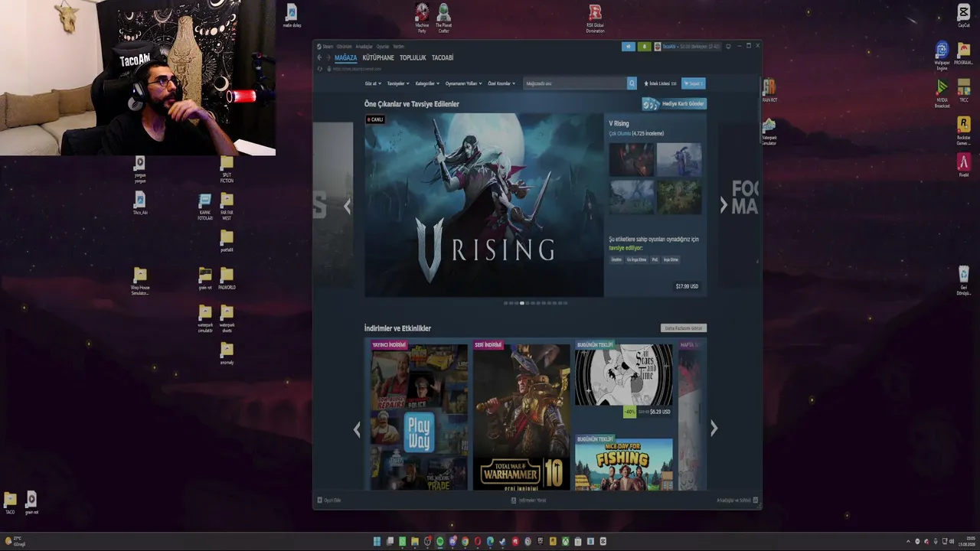
Task: Open the PlayWay Yayıncı İndirimi card
Action: pos(419,415)
